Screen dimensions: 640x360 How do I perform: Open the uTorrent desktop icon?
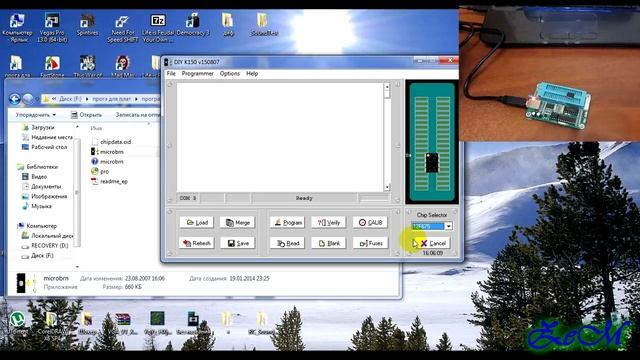coord(17,322)
